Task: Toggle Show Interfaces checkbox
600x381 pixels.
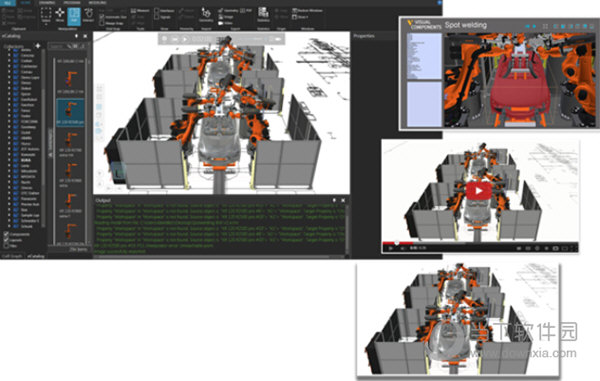Action: (x=157, y=11)
